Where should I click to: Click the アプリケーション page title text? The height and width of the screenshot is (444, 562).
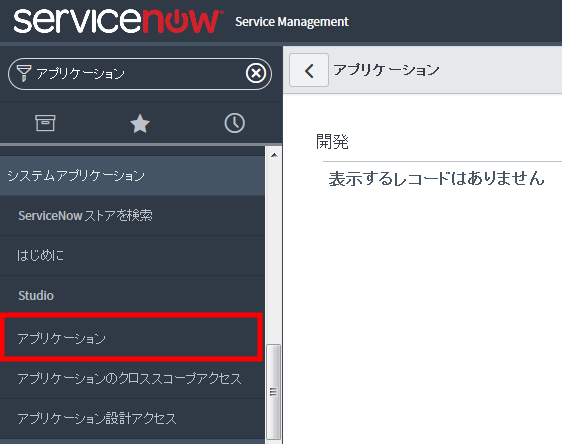point(386,70)
